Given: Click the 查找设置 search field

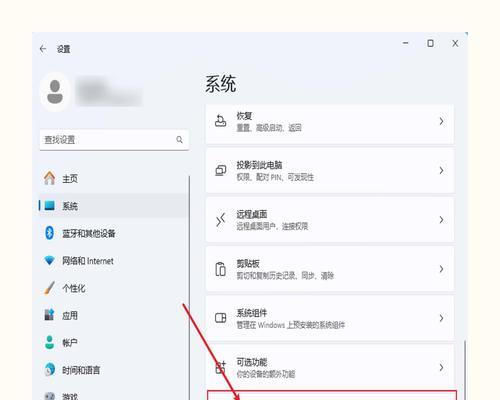Looking at the screenshot, I should point(114,140).
